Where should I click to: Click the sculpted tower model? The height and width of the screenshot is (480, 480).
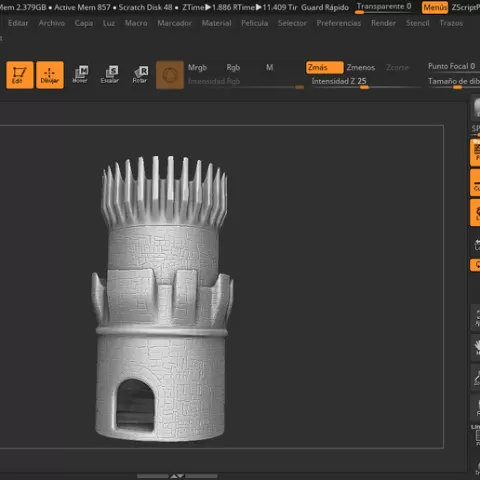click(163, 298)
